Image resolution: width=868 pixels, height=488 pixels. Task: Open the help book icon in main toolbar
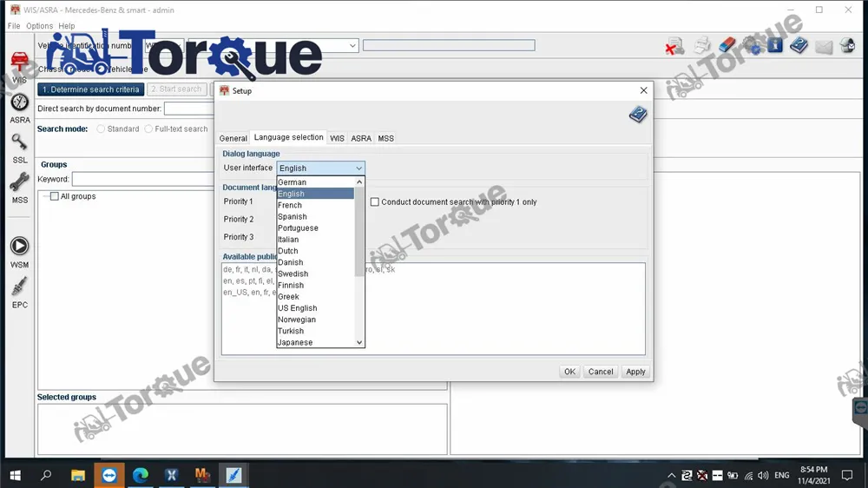coord(799,45)
